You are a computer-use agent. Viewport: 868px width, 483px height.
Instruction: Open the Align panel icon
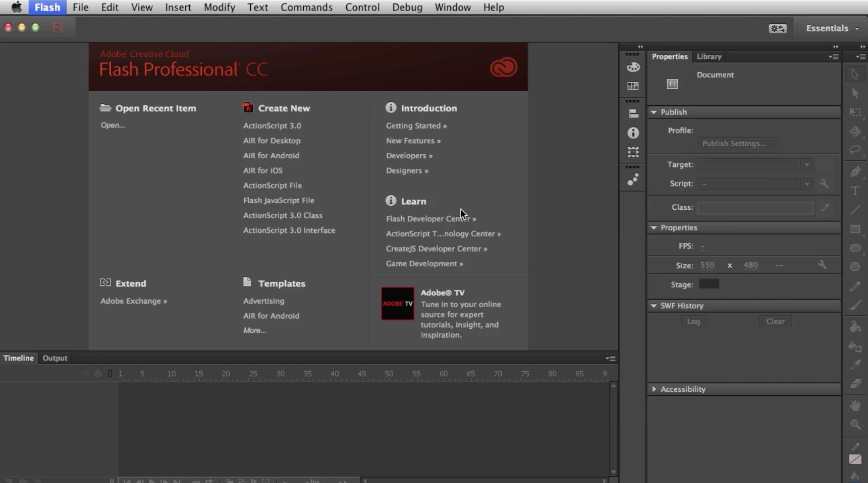pos(633,114)
